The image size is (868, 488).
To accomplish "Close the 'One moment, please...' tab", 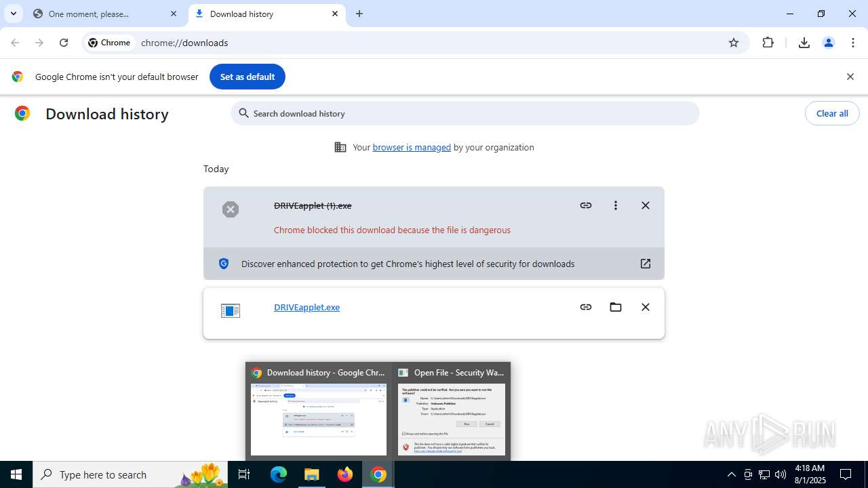I will point(174,14).
